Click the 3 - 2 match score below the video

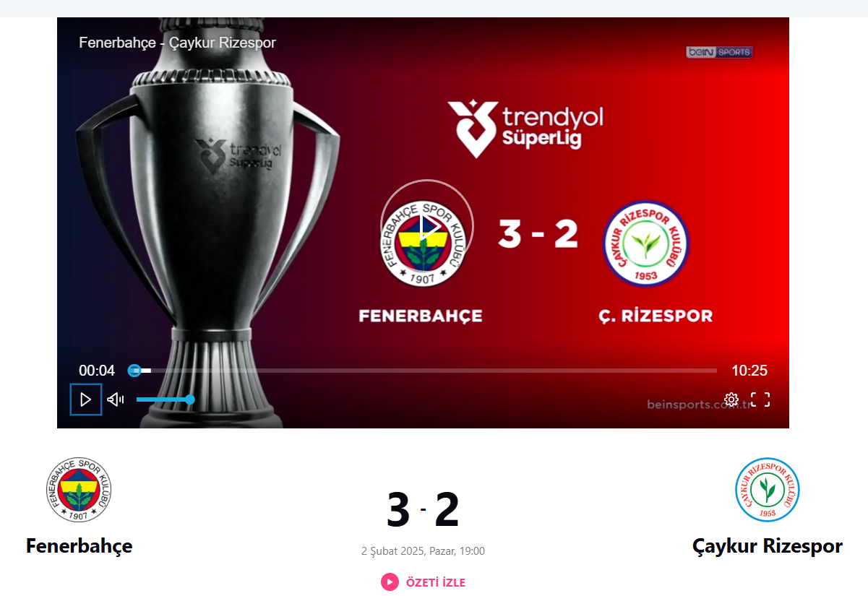tap(423, 510)
